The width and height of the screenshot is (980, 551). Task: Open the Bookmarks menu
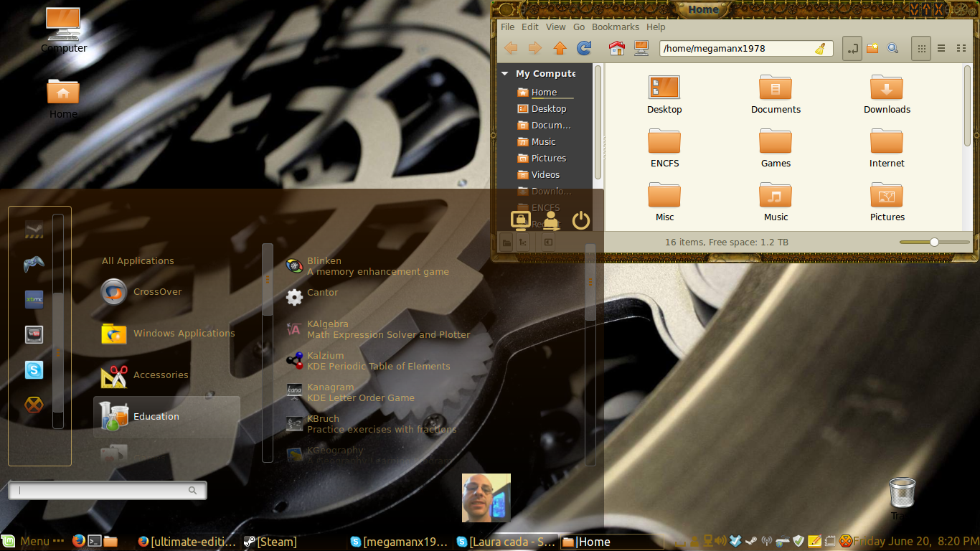[x=616, y=27]
